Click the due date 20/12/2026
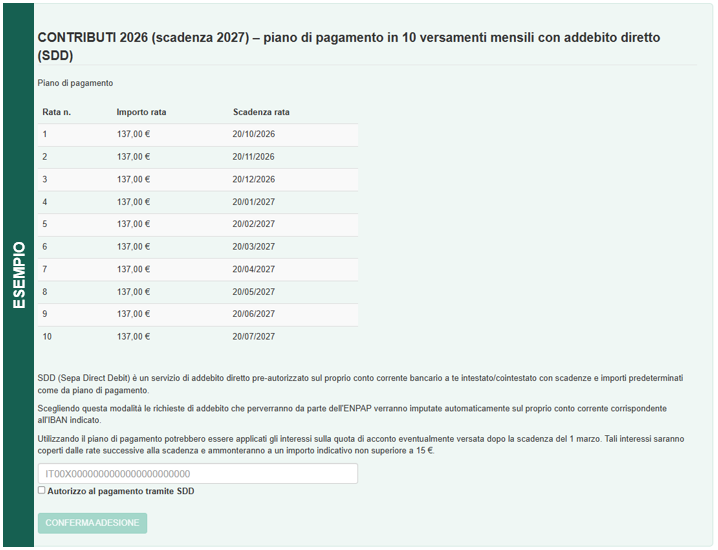The height and width of the screenshot is (550, 718). pos(254,180)
